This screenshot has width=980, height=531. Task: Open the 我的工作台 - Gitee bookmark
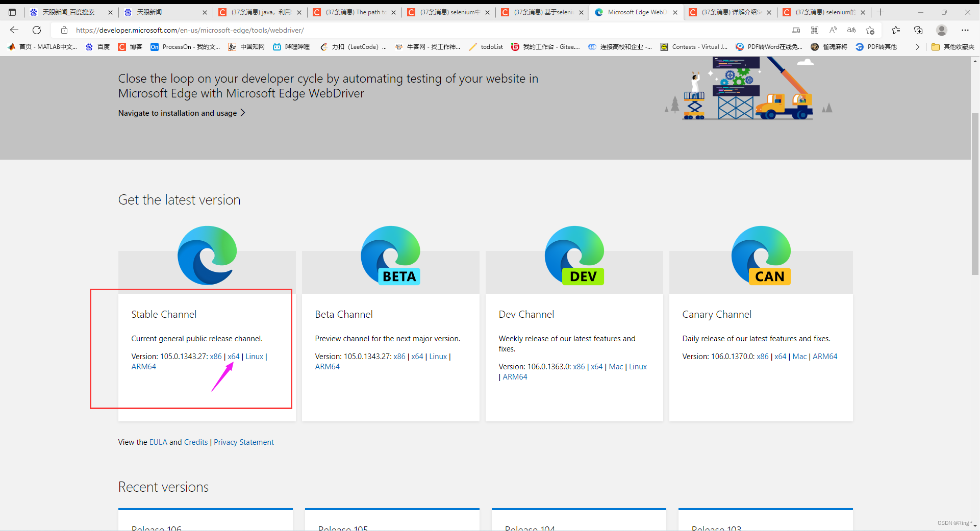tap(545, 47)
